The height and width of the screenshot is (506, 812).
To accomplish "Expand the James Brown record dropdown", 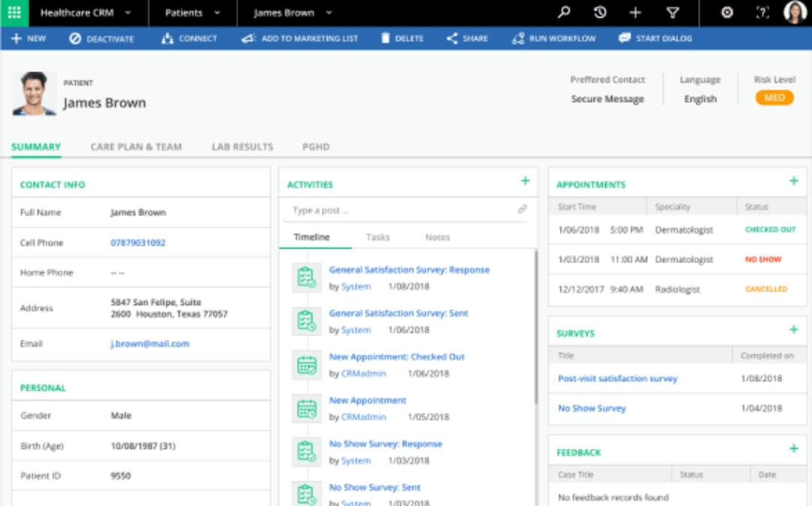I will pyautogui.click(x=329, y=13).
